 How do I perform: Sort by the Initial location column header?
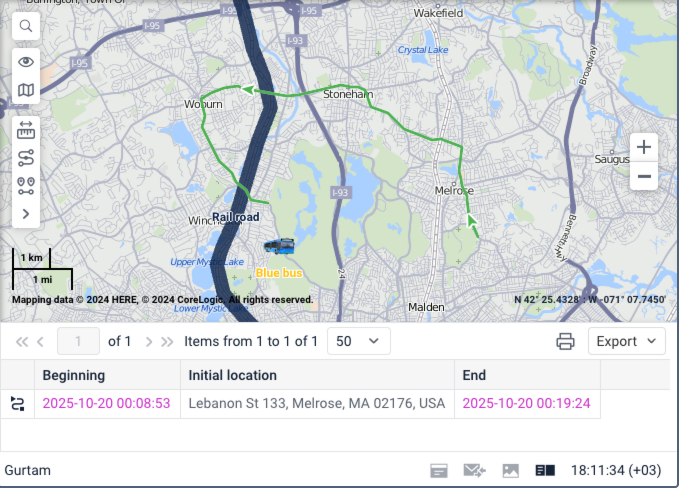317,375
